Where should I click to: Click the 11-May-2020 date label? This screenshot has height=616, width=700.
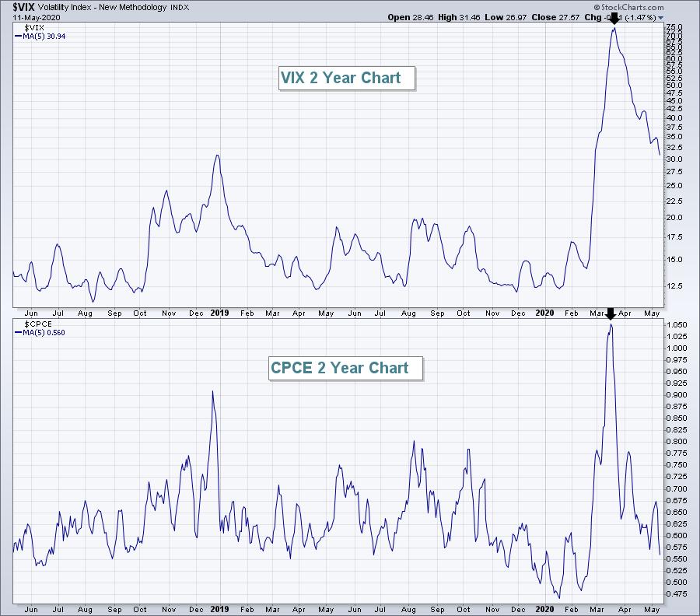pos(24,16)
